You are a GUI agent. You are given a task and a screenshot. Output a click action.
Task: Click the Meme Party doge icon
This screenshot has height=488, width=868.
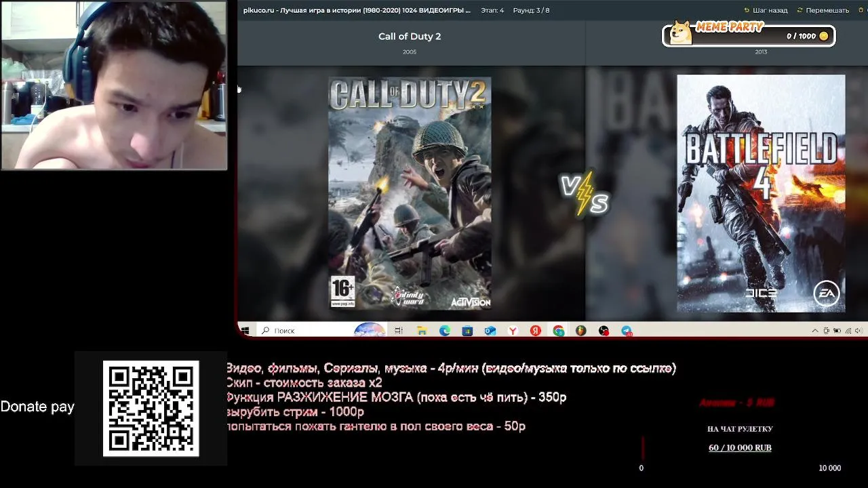click(681, 33)
